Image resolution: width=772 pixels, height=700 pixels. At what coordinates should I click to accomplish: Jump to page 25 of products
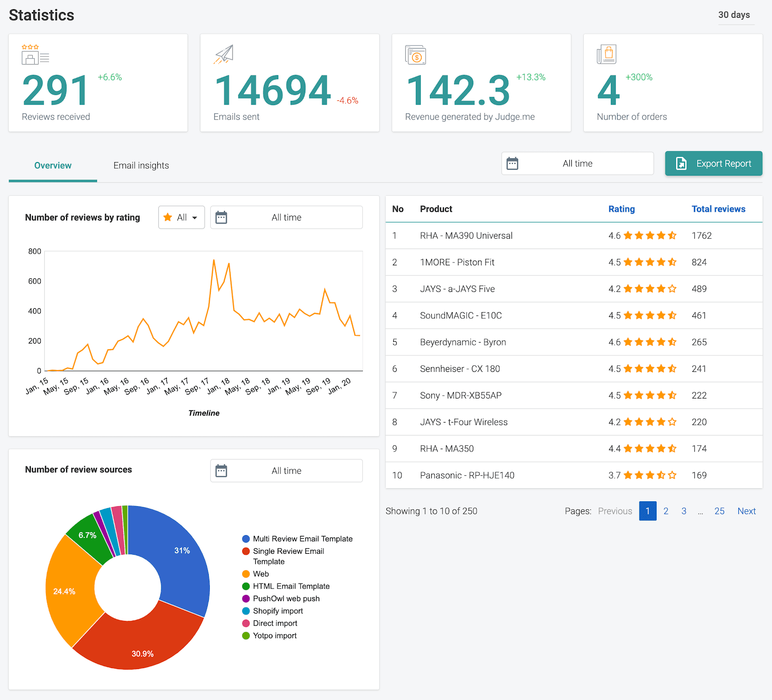pos(719,511)
